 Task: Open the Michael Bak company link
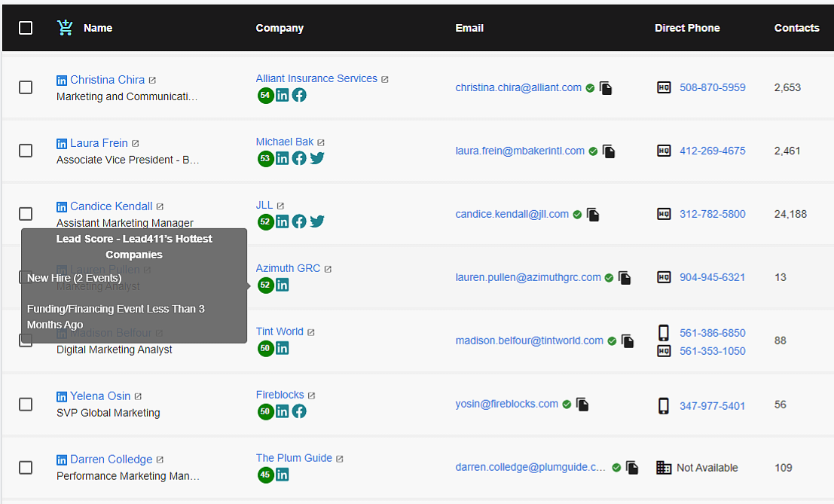[x=285, y=142]
